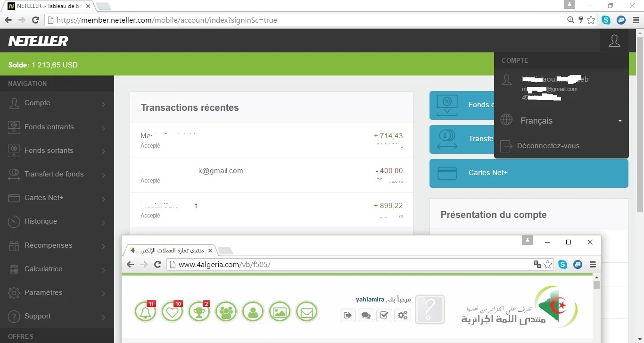Image resolution: width=644 pixels, height=343 pixels.
Task: Reload the NETELLER page
Action: (35, 20)
